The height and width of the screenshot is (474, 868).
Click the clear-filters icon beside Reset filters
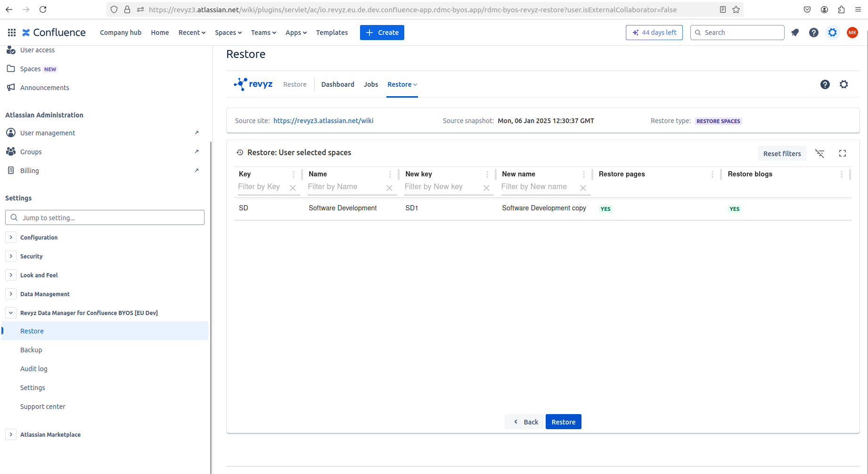[820, 153]
